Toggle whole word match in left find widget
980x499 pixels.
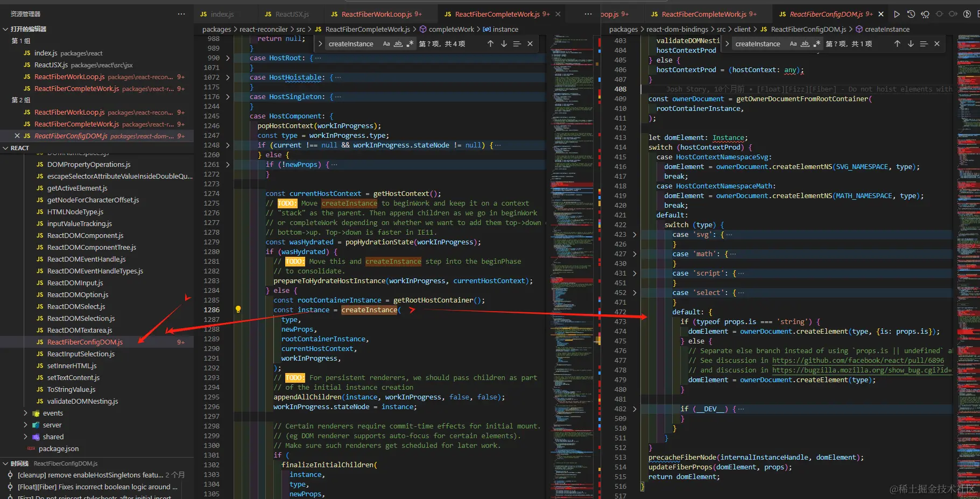pyautogui.click(x=398, y=44)
